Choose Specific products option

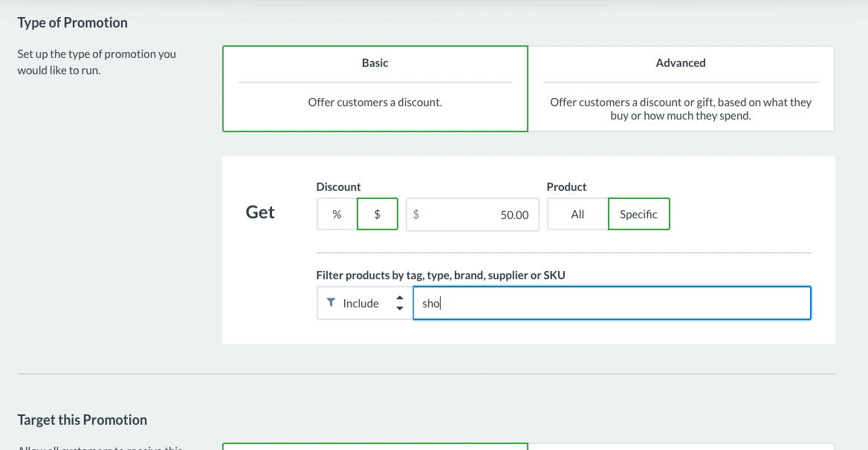638,214
